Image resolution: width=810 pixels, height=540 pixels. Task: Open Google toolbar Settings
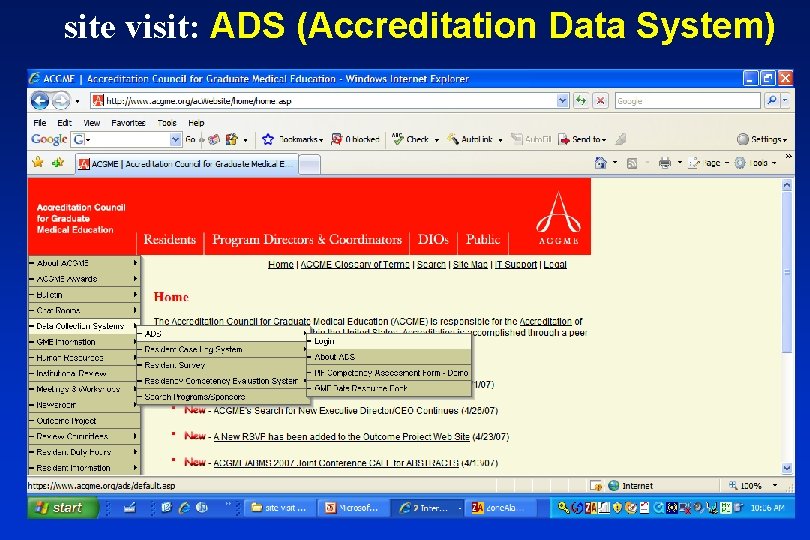[761, 139]
